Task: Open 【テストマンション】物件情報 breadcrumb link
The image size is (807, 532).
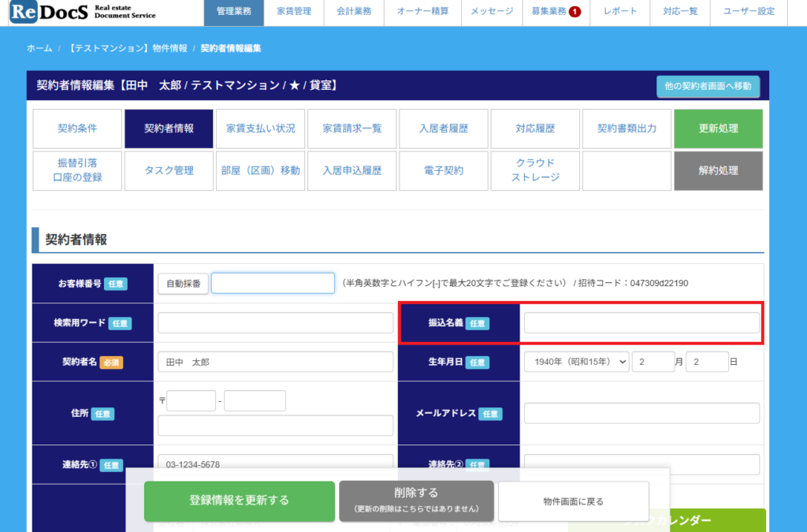Action: (126, 48)
